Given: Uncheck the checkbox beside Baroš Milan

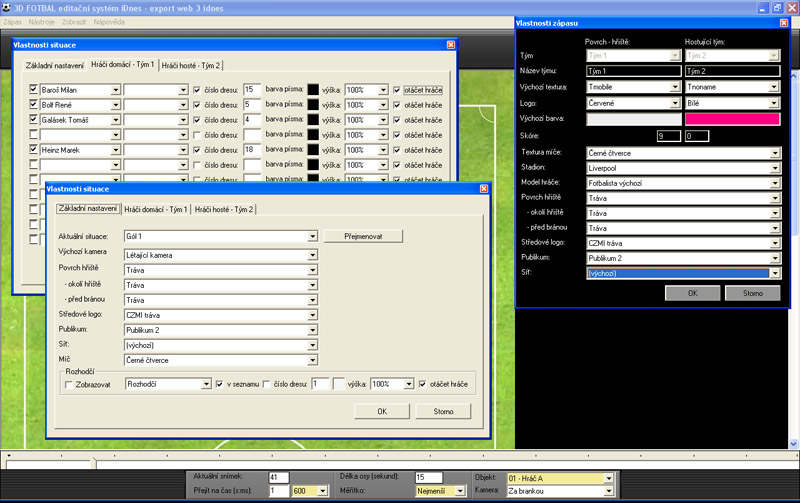Looking at the screenshot, I should tap(34, 90).
